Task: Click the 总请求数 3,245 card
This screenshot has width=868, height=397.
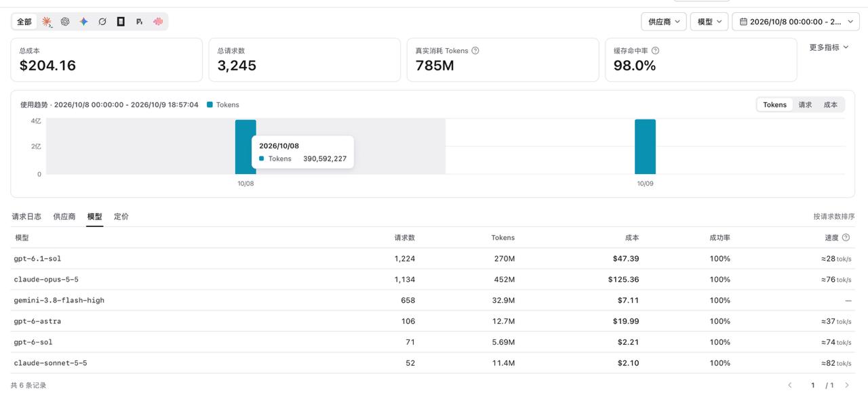Action: [x=304, y=60]
